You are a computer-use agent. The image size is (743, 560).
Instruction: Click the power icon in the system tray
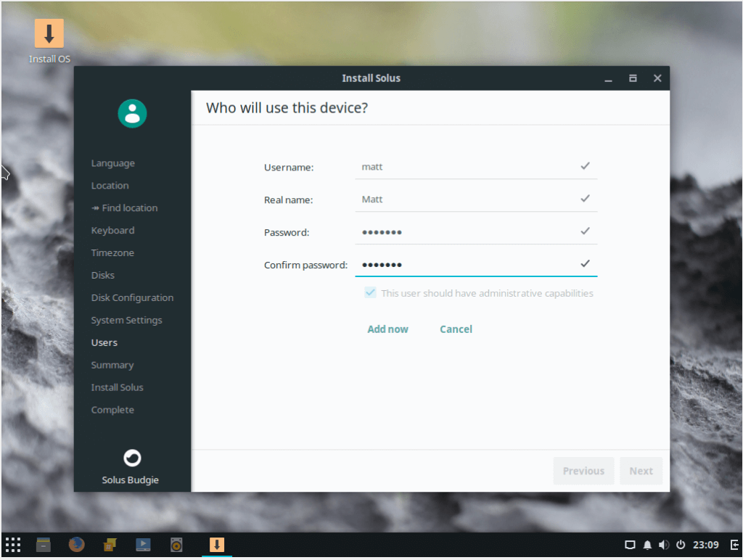[x=681, y=545]
